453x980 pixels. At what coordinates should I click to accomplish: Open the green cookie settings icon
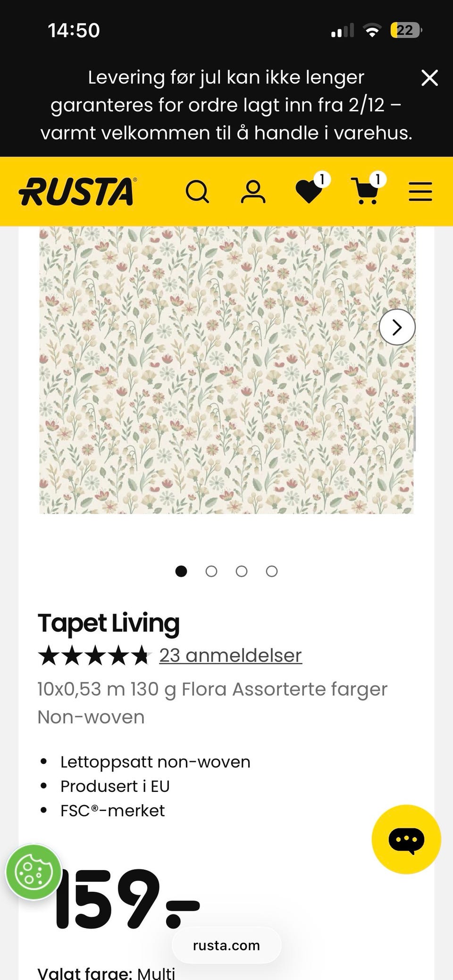click(34, 872)
